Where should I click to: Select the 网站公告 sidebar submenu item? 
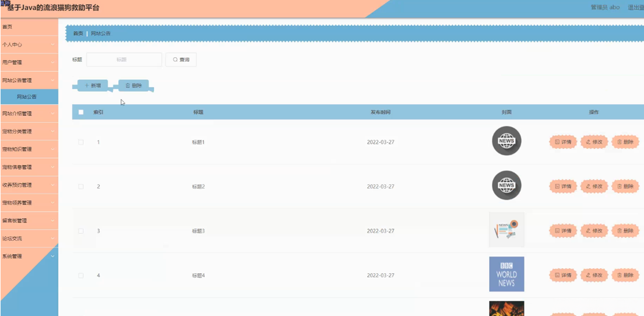pos(29,97)
